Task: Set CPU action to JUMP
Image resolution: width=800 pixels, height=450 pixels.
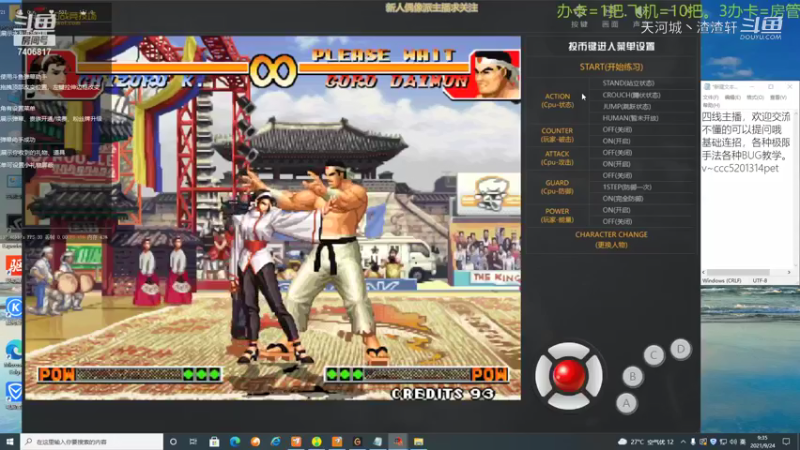Action: pos(627,107)
